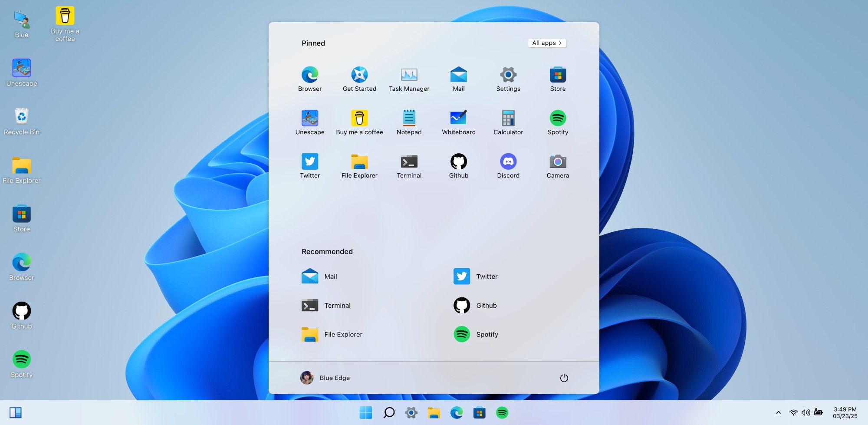Open Search from the taskbar

point(389,412)
